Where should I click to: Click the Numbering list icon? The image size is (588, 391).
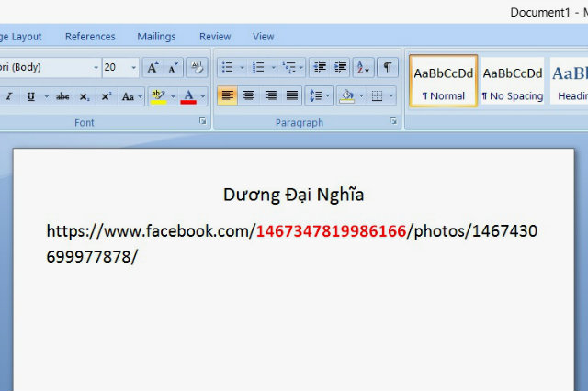click(258, 68)
